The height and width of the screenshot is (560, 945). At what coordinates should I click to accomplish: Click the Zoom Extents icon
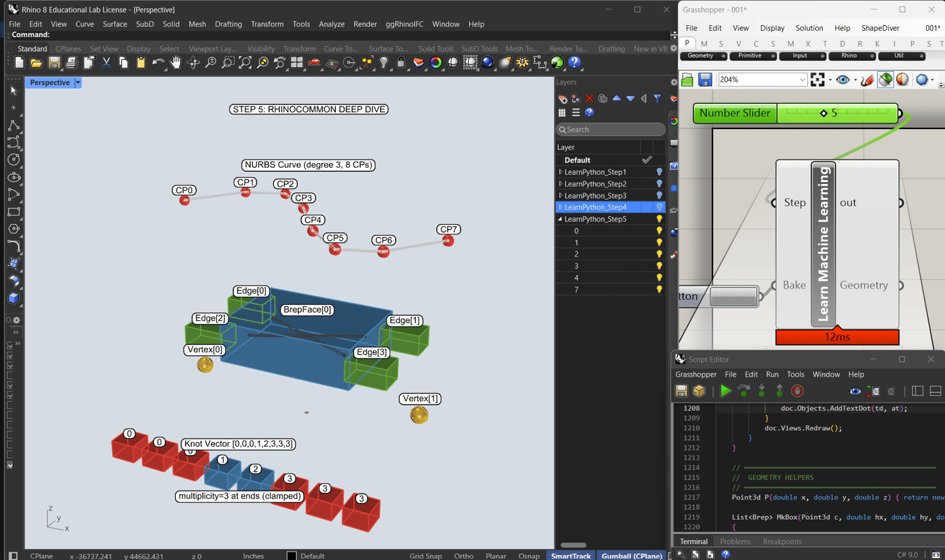click(245, 62)
